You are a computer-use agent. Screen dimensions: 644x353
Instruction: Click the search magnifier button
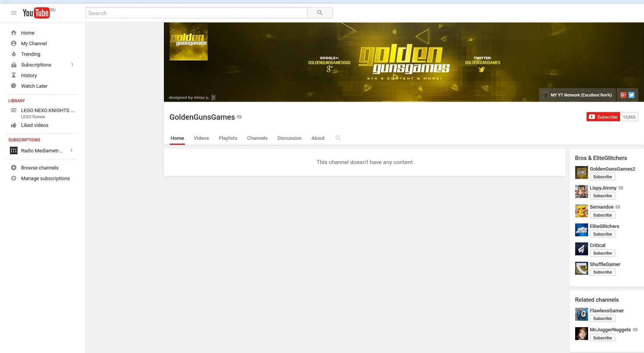pyautogui.click(x=320, y=13)
